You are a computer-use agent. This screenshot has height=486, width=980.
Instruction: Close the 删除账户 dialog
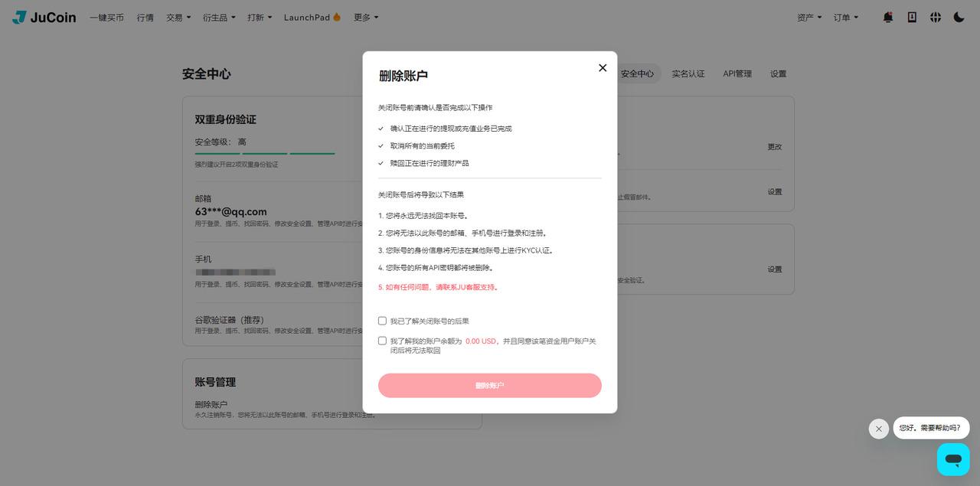(x=603, y=67)
